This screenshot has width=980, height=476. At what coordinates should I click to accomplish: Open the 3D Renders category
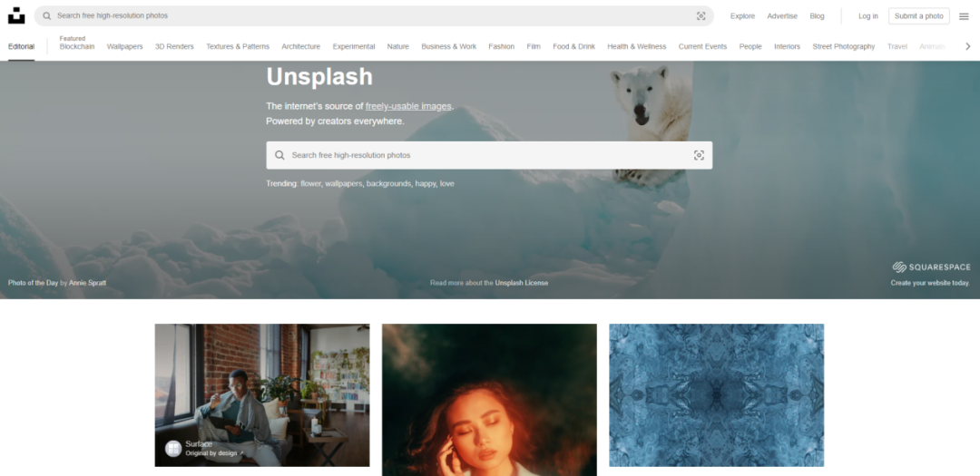(x=174, y=47)
